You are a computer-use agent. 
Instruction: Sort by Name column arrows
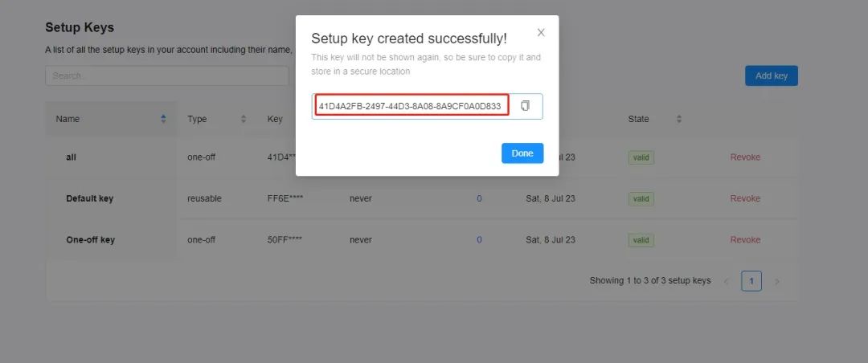tap(163, 119)
